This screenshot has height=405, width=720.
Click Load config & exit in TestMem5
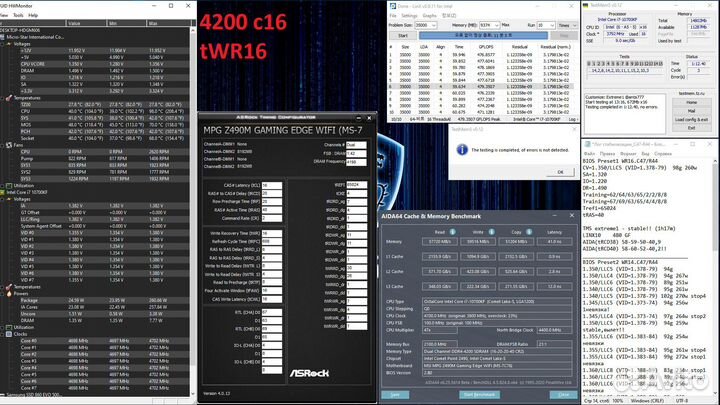click(692, 119)
